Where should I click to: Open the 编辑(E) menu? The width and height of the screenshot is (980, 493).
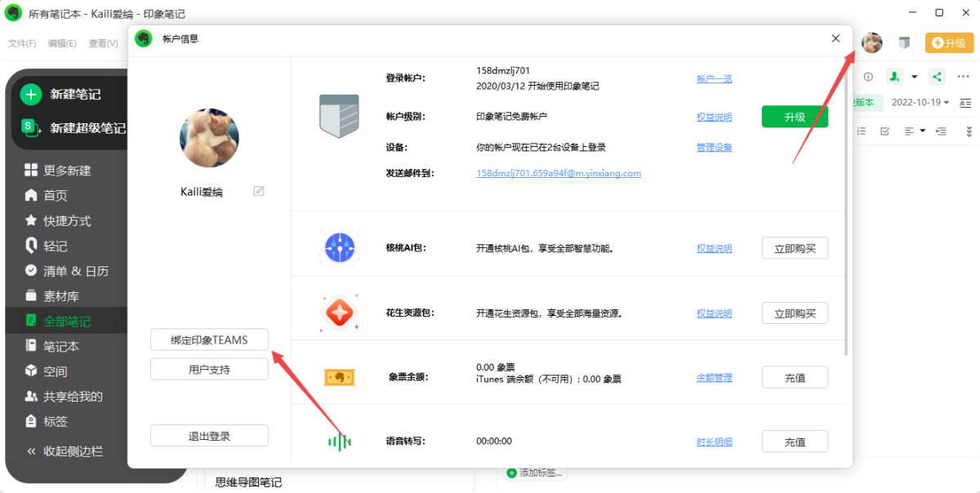tap(62, 43)
